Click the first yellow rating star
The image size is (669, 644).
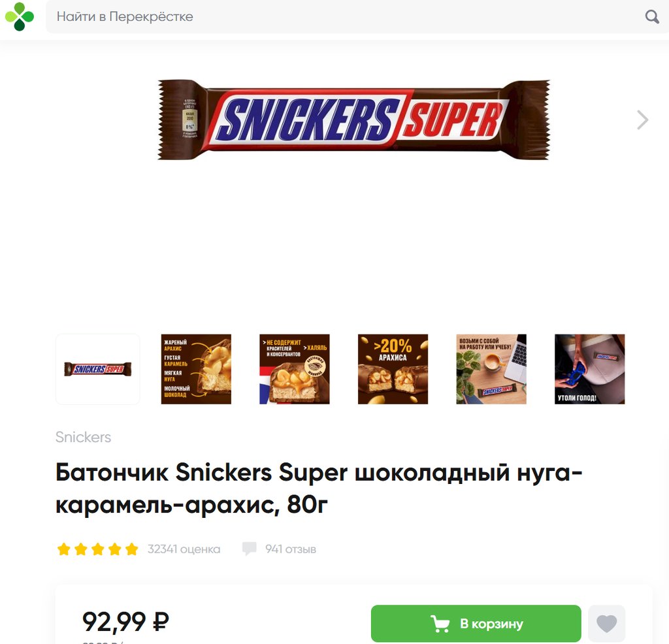coord(63,549)
